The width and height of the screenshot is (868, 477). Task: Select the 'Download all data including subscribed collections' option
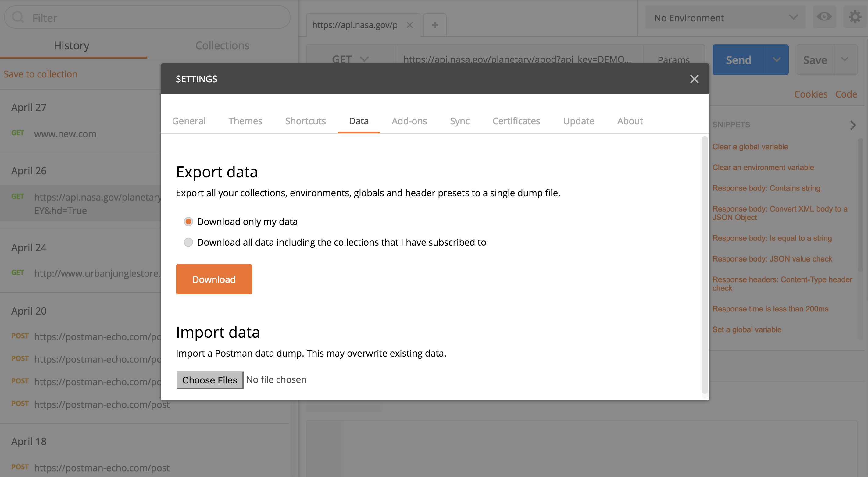[188, 242]
